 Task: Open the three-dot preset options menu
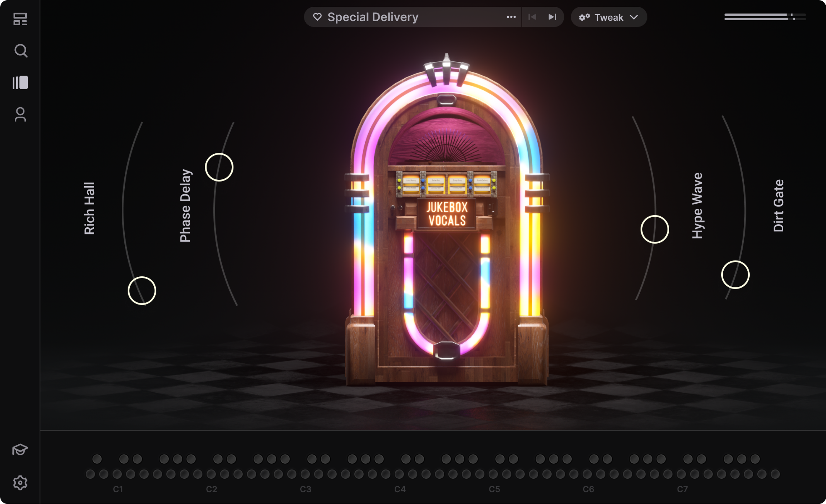[511, 17]
